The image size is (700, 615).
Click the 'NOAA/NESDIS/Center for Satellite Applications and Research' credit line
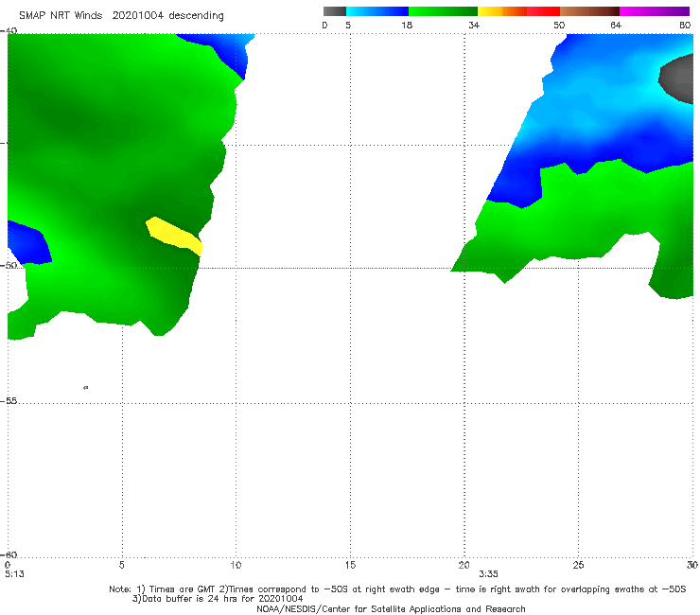[x=391, y=609]
